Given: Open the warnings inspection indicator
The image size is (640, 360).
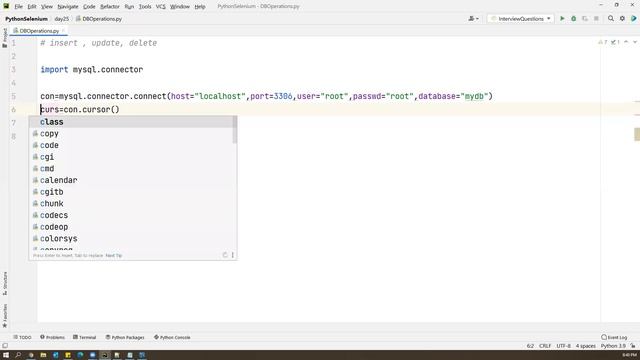Looking at the screenshot, I should [602, 42].
